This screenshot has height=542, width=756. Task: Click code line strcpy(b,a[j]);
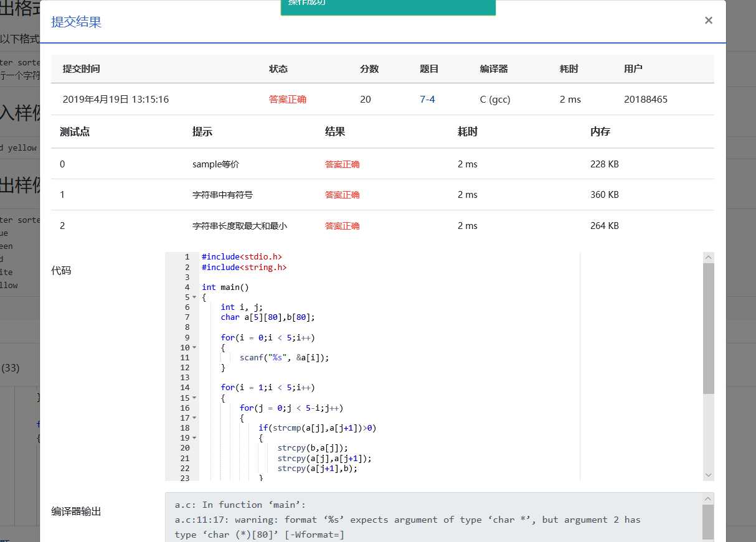(x=313, y=448)
